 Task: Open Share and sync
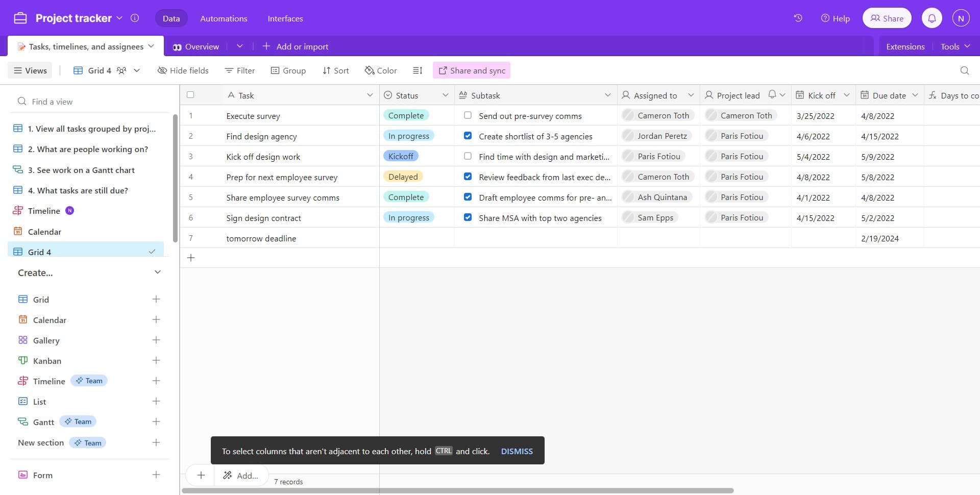click(x=471, y=70)
